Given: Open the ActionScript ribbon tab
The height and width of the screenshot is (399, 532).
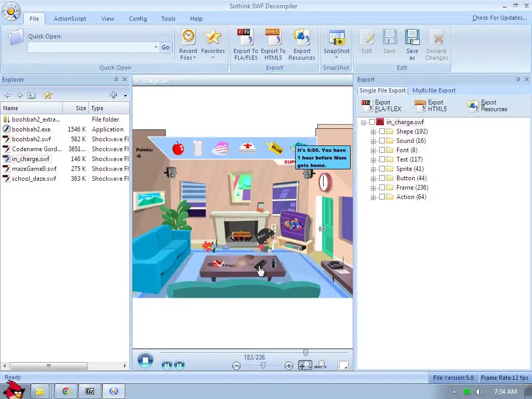Looking at the screenshot, I should pos(70,19).
